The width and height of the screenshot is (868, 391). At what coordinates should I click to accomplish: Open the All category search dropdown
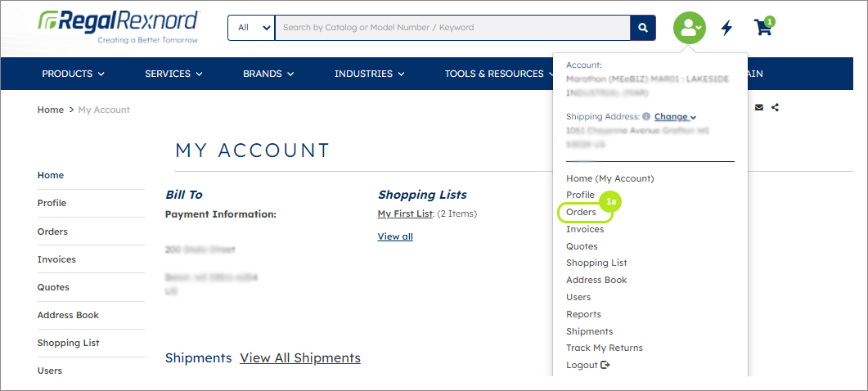(251, 28)
